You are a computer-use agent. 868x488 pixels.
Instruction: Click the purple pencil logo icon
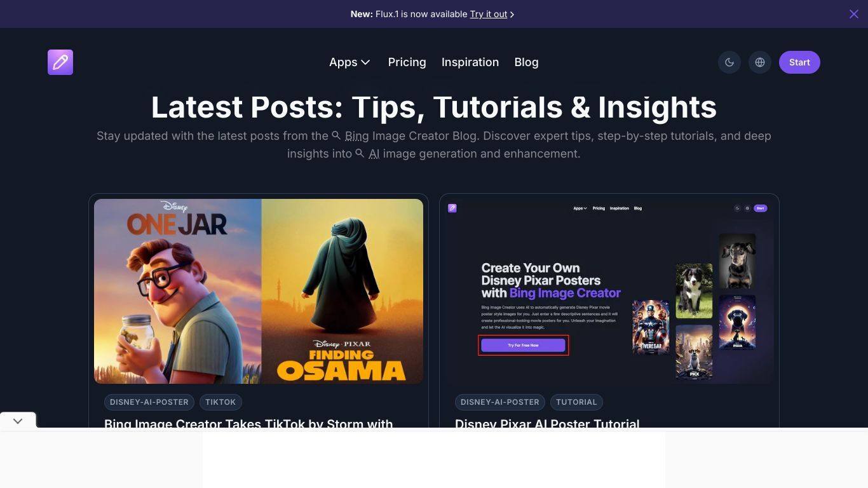60,62
